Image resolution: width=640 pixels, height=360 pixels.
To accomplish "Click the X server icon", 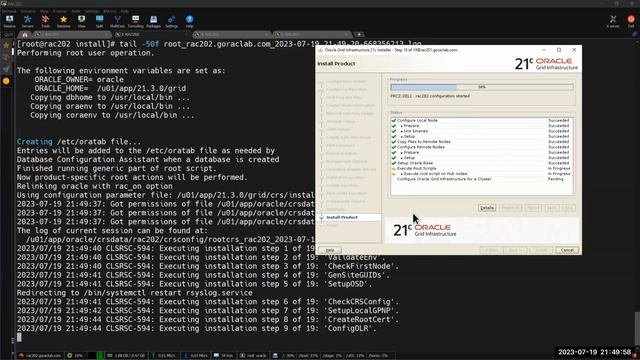I will tap(613, 21).
